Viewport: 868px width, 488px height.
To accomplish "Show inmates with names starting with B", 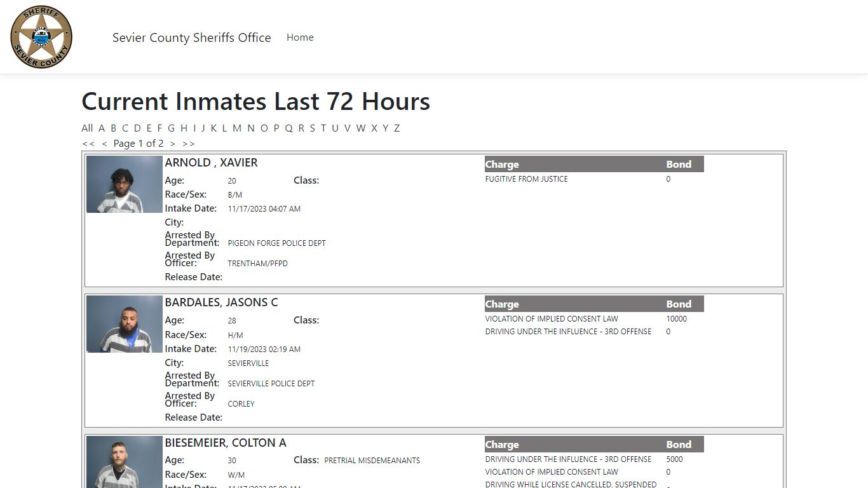I will pos(113,128).
